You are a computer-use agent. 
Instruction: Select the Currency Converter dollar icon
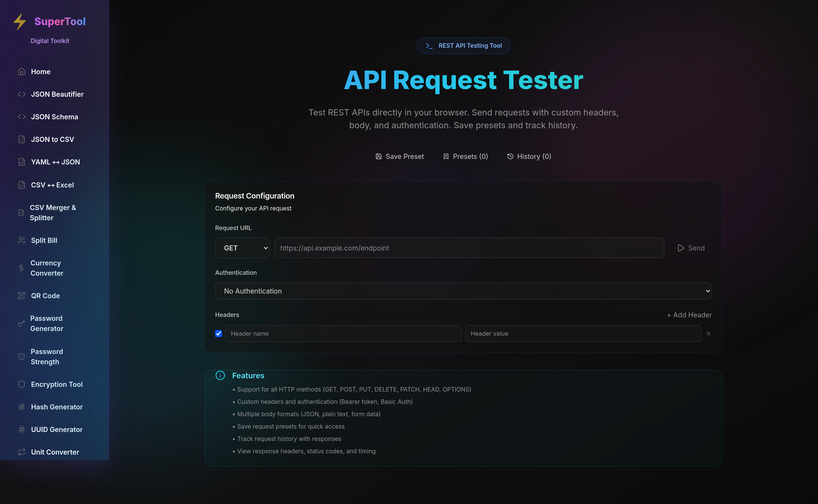[x=21, y=268]
